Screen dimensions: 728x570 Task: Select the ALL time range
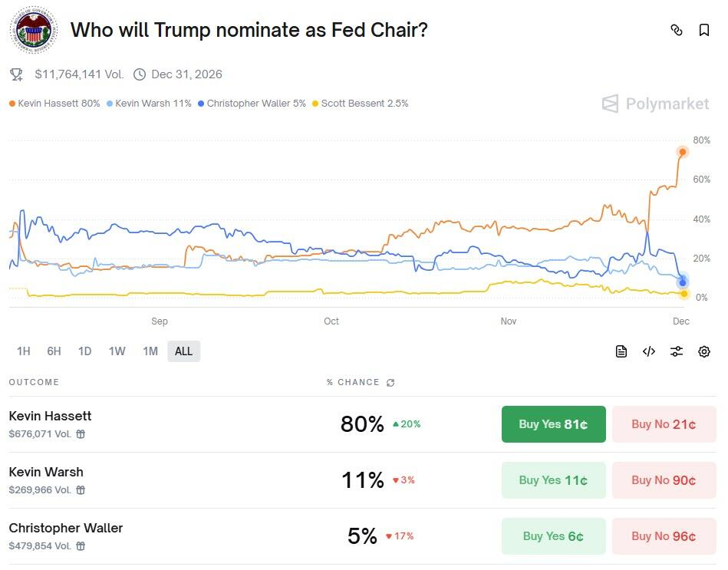[x=184, y=351]
